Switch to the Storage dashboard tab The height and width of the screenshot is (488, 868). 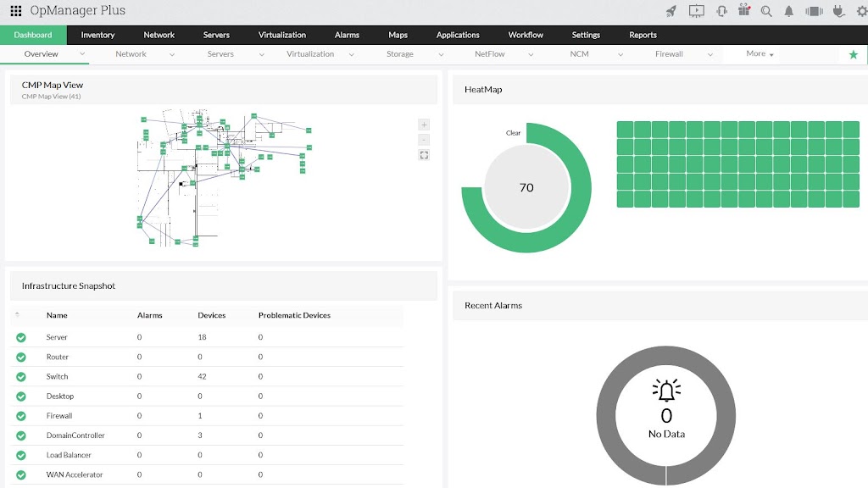[x=400, y=54]
